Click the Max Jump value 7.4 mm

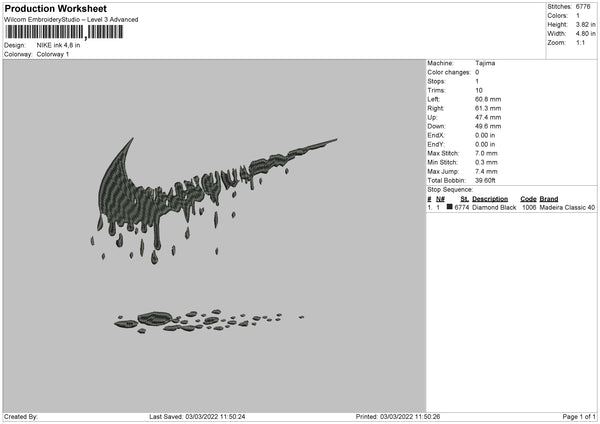(486, 171)
